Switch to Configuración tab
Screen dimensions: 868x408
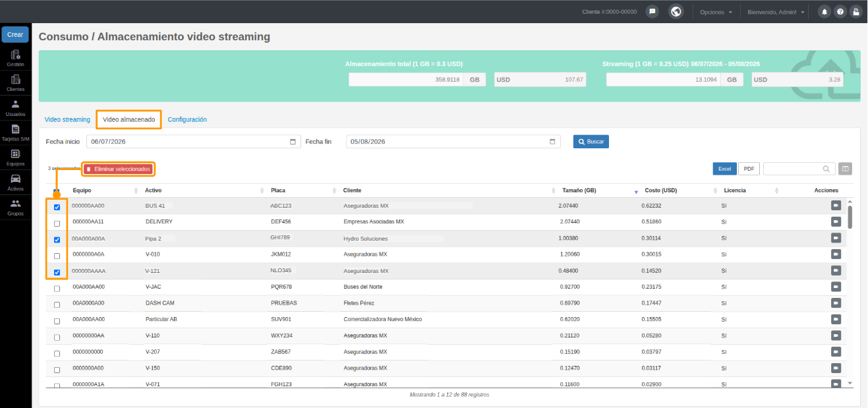(187, 119)
